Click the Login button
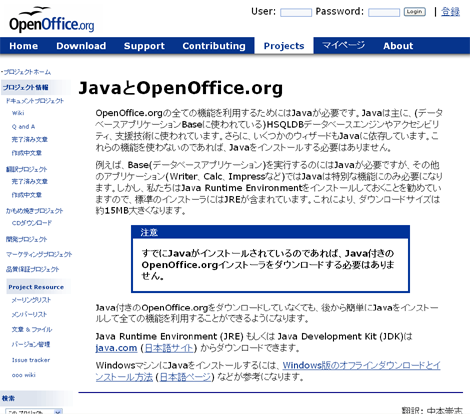470x414 pixels. 415,12
